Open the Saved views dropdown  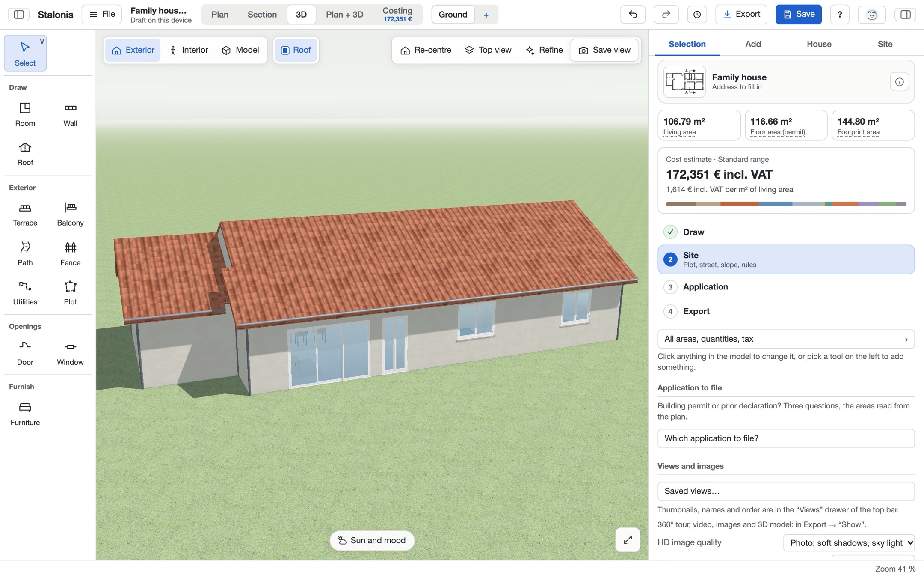(786, 491)
